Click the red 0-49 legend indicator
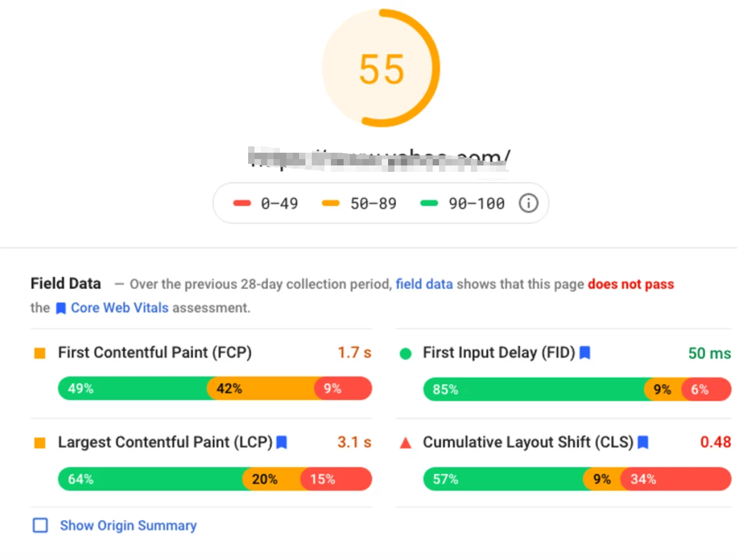Screen dimensions: 737x560 click(x=242, y=203)
